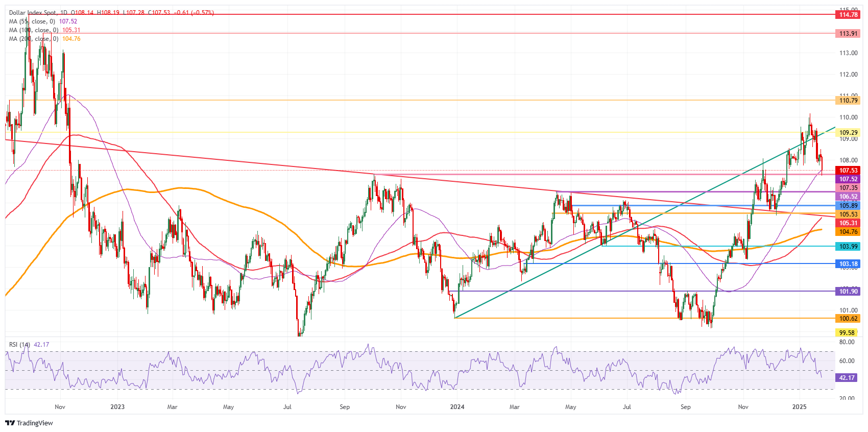Select the MA 55 indicator legend
The height and width of the screenshot is (432, 868).
(32, 21)
